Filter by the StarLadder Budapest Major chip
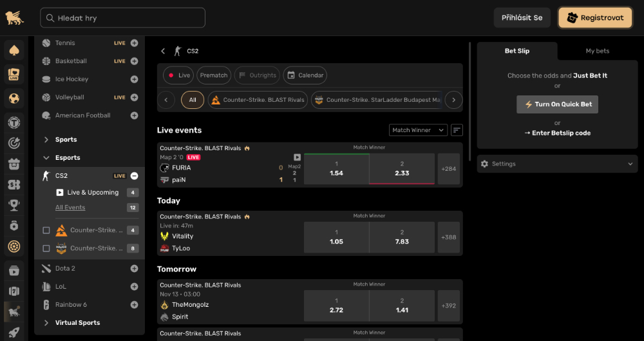Screen dimensions: 644x341 pos(377,100)
